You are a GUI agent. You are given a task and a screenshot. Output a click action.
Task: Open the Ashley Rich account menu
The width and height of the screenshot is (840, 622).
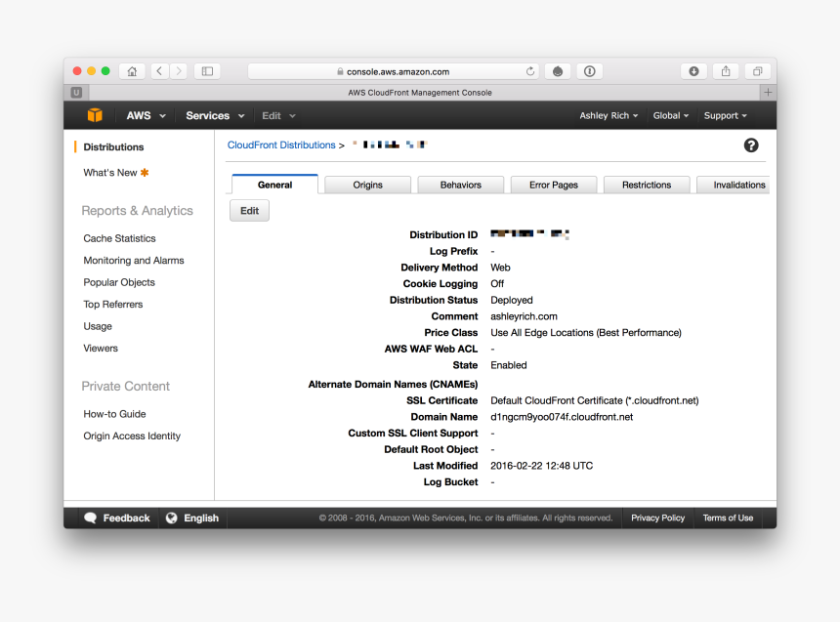[x=609, y=116]
